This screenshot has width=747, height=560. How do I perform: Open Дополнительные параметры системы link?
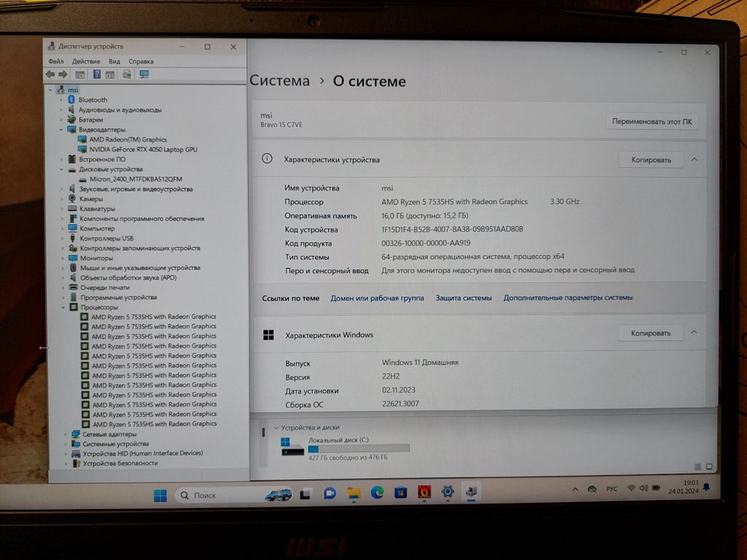[568, 297]
